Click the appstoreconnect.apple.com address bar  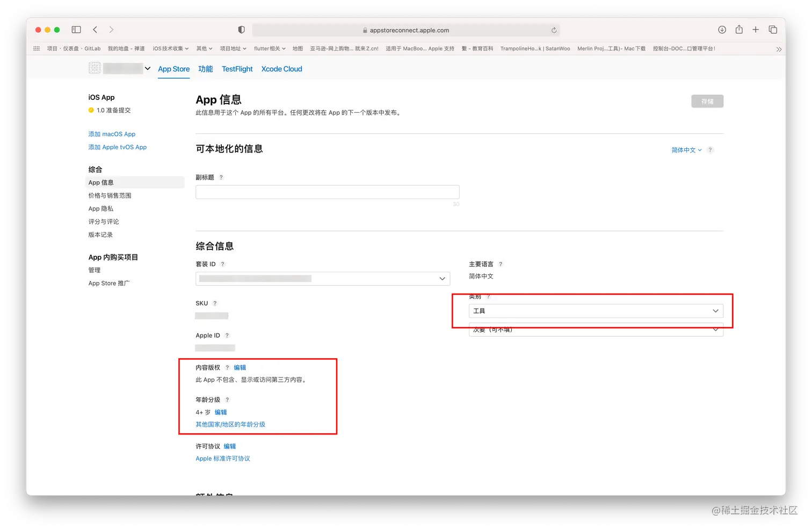406,30
